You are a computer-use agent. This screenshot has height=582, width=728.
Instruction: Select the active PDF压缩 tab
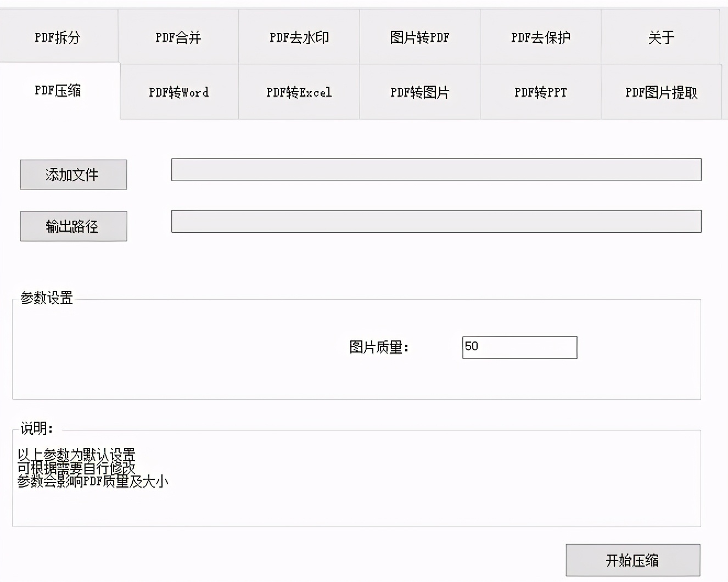58,91
